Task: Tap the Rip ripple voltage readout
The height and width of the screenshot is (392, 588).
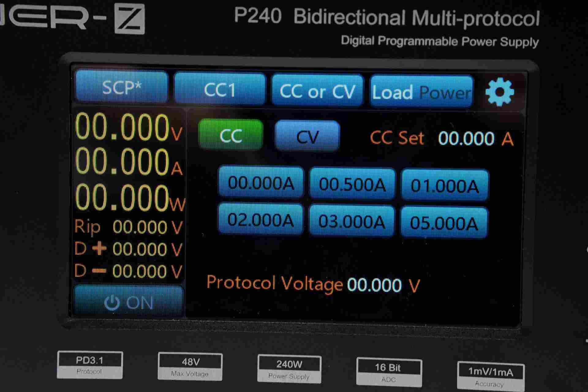Action: click(x=140, y=227)
